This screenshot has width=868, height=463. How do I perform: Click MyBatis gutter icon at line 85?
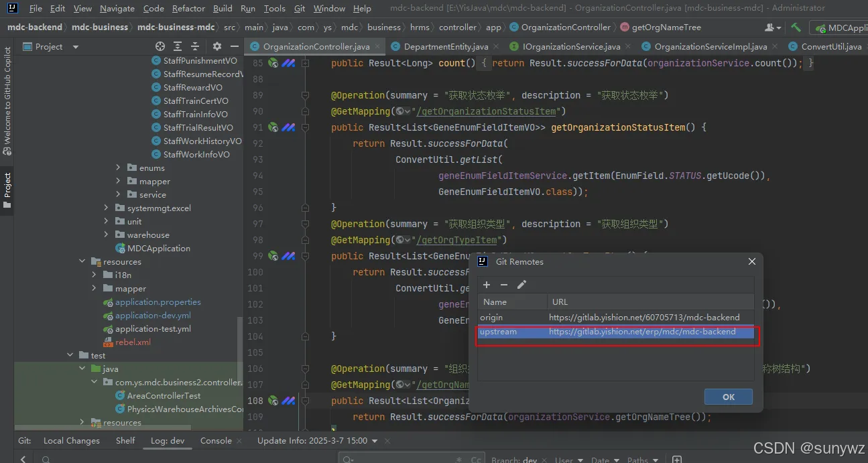(288, 63)
